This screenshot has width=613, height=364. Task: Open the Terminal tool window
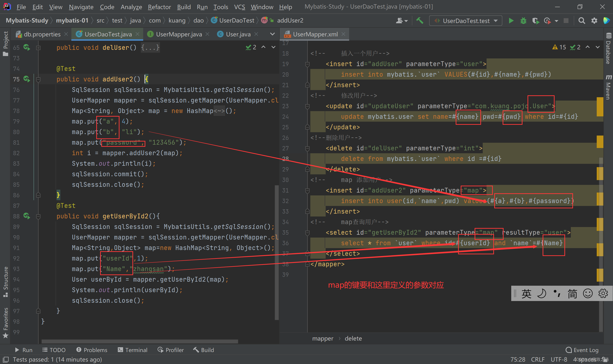tap(132, 350)
